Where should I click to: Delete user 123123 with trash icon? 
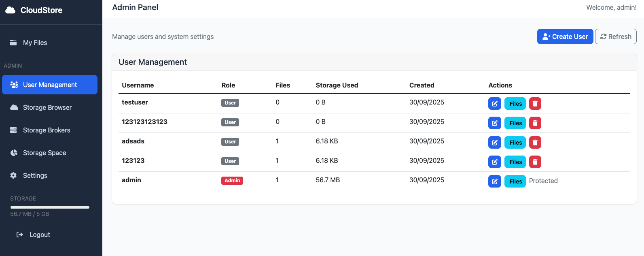coord(535,162)
